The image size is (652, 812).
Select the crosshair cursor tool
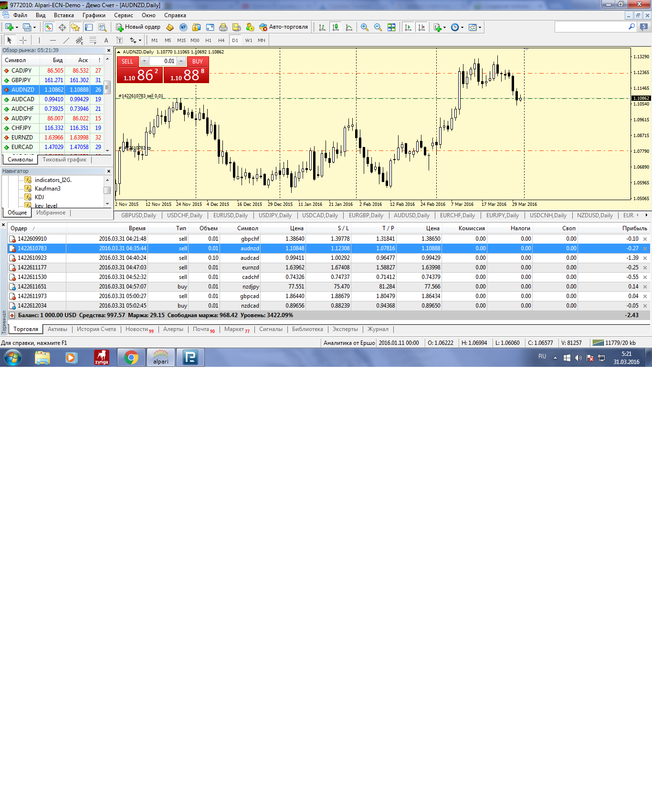pyautogui.click(x=23, y=41)
